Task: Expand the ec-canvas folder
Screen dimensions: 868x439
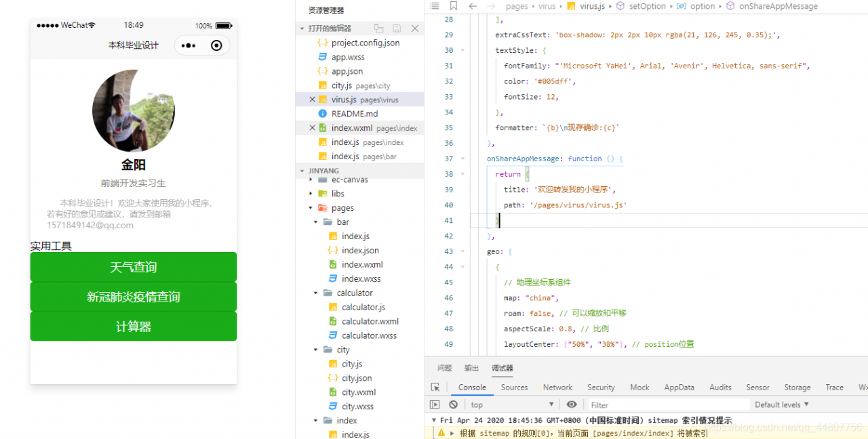Action: (x=311, y=180)
